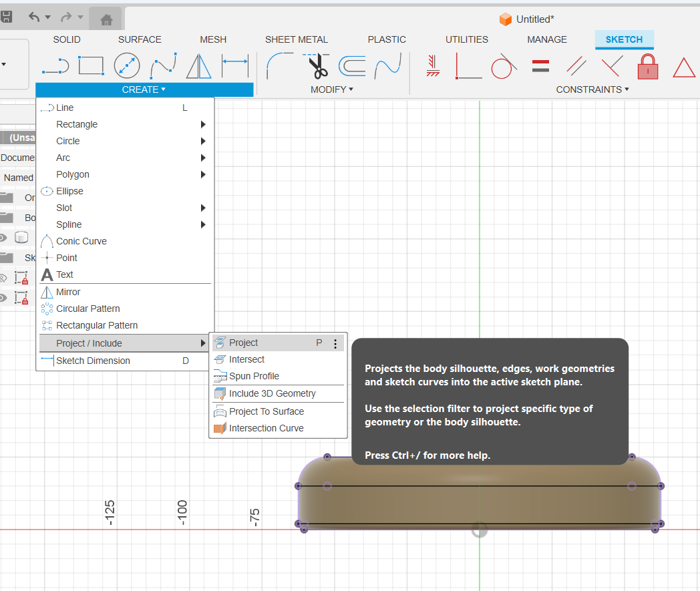Image resolution: width=700 pixels, height=591 pixels.
Task: Open the Project item's three-dot options
Action: point(335,343)
